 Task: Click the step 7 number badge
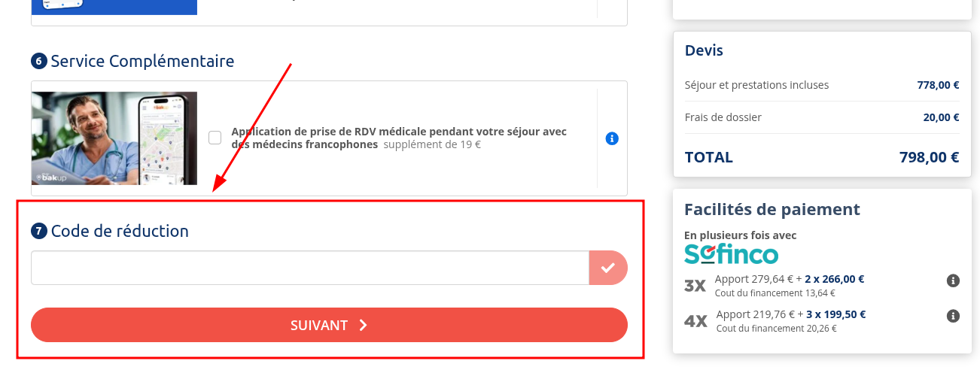[39, 231]
